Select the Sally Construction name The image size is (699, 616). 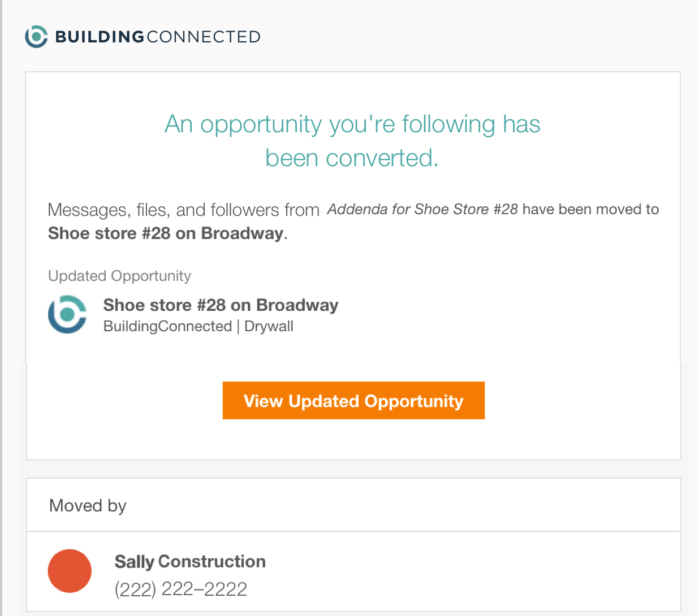pyautogui.click(x=190, y=562)
